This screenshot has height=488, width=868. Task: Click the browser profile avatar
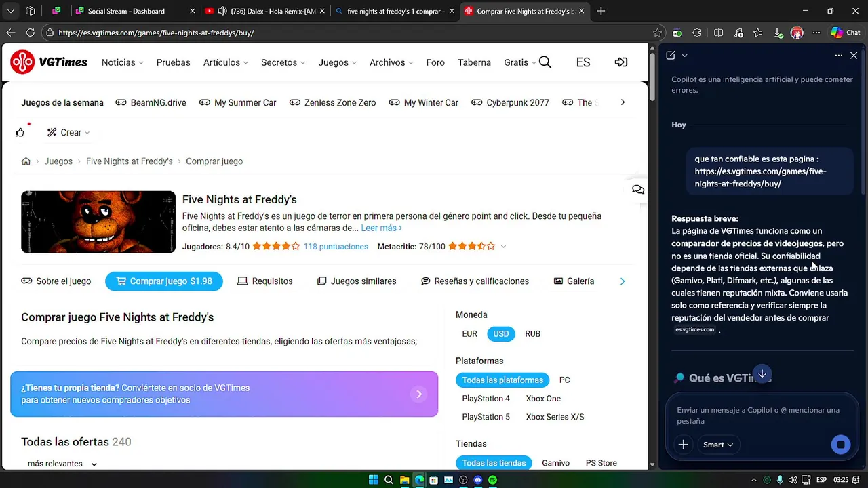(x=797, y=33)
